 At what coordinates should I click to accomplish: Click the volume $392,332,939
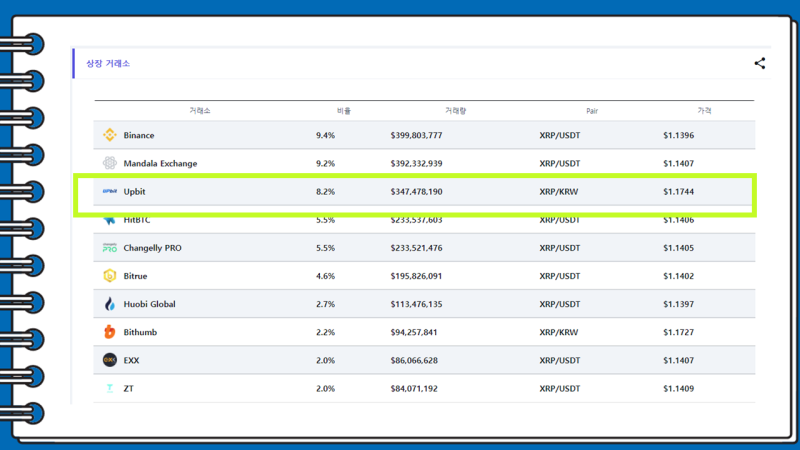416,163
